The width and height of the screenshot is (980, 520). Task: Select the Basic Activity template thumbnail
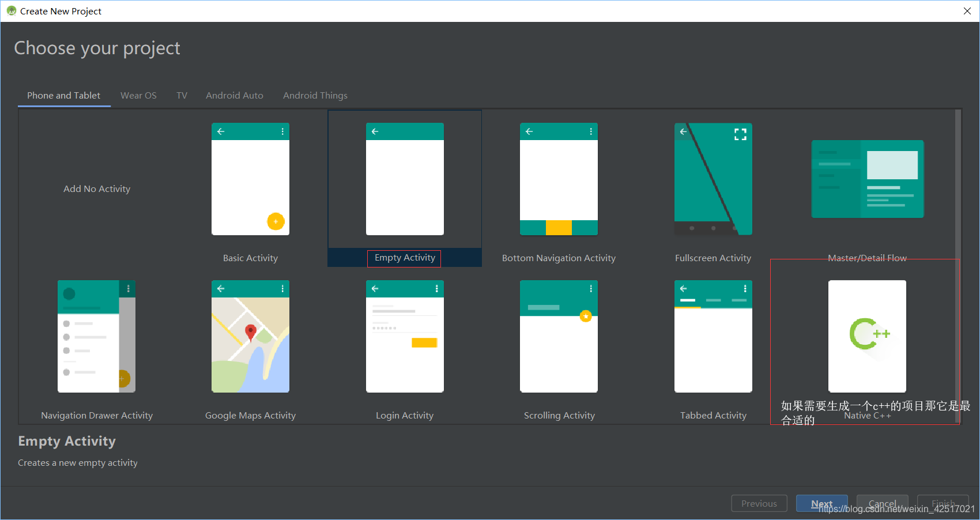pyautogui.click(x=250, y=179)
